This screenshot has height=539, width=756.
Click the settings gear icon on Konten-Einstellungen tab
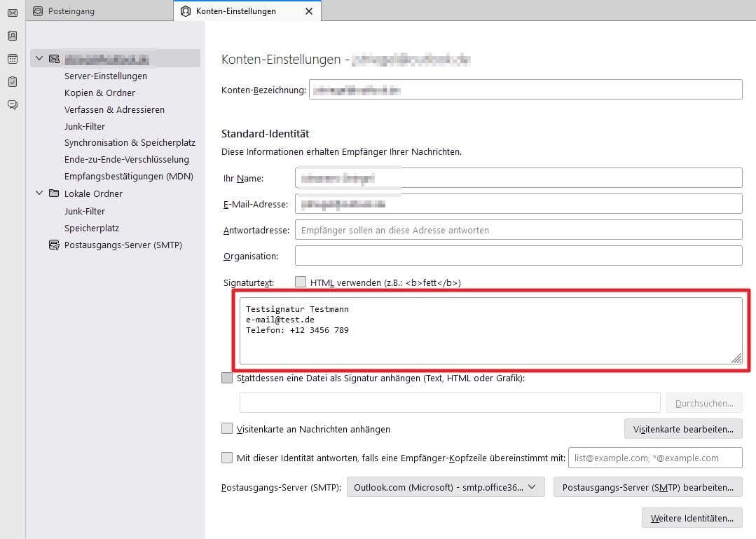(184, 11)
